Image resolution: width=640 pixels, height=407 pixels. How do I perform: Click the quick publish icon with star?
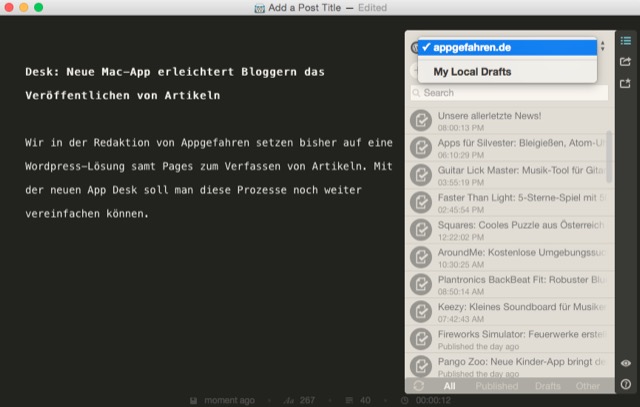625,84
